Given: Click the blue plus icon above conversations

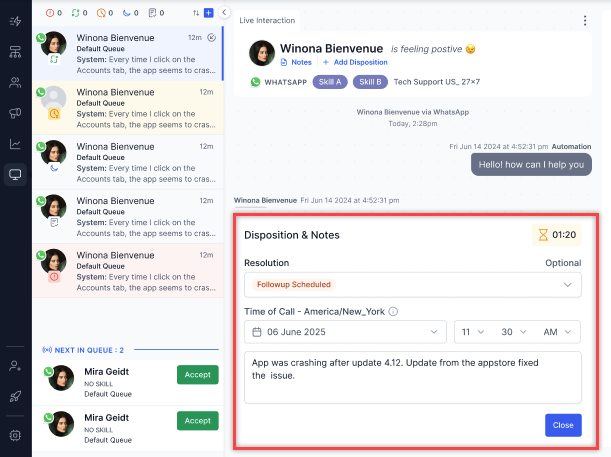Looking at the screenshot, I should click(208, 13).
